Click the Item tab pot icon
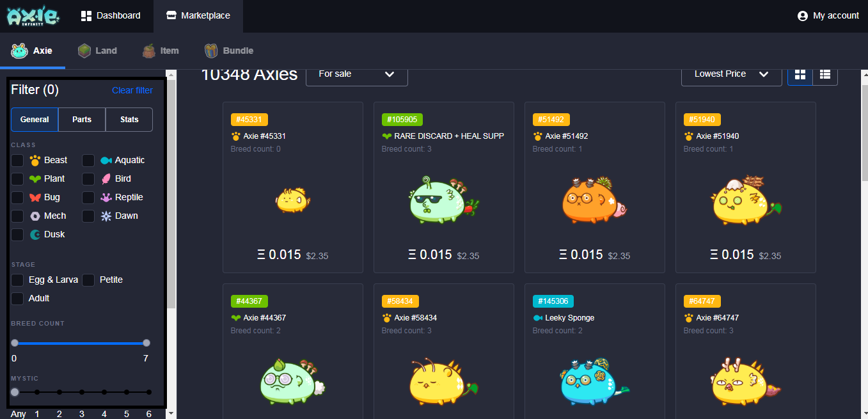This screenshot has width=868, height=419. click(x=148, y=51)
